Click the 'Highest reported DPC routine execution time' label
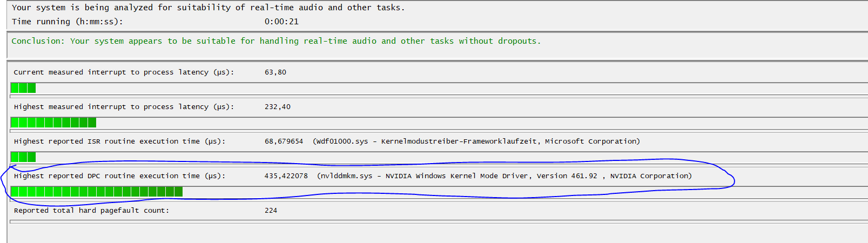Image resolution: width=868 pixels, height=243 pixels. [120, 176]
